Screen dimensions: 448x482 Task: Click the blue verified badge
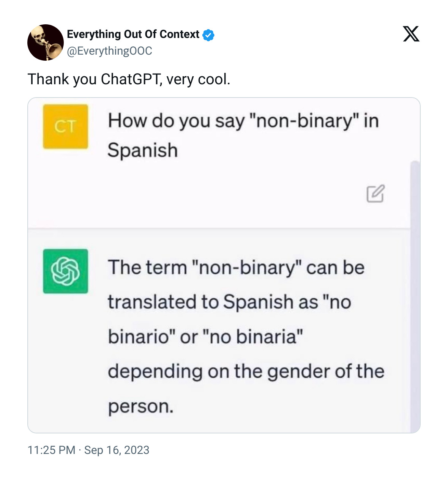pyautogui.click(x=208, y=35)
